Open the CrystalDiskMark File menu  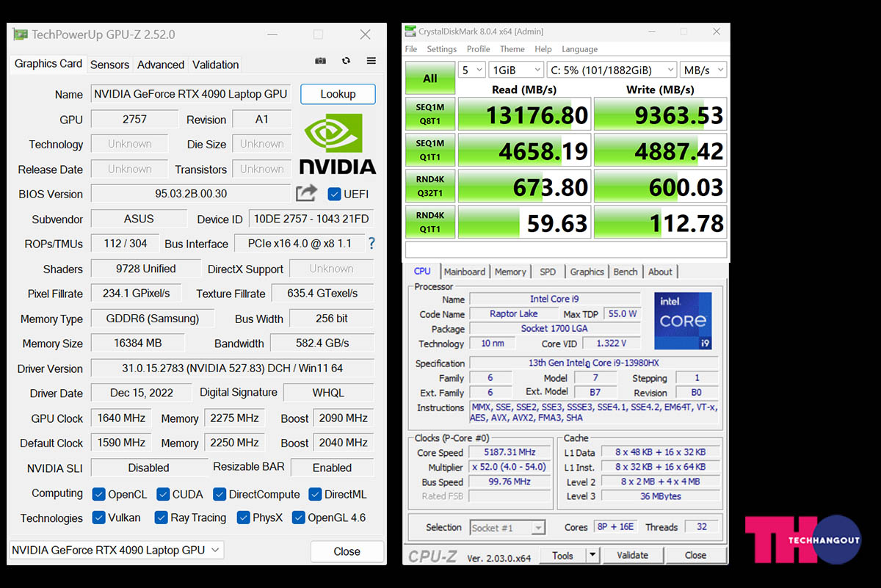411,49
